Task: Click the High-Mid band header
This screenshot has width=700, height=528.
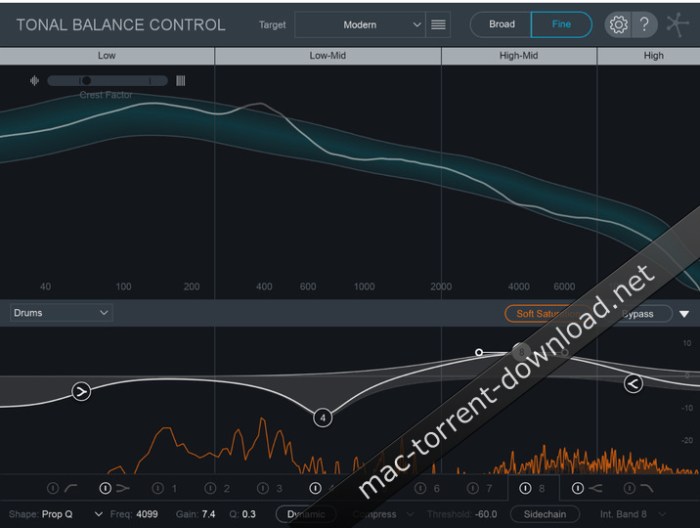Action: point(519,56)
